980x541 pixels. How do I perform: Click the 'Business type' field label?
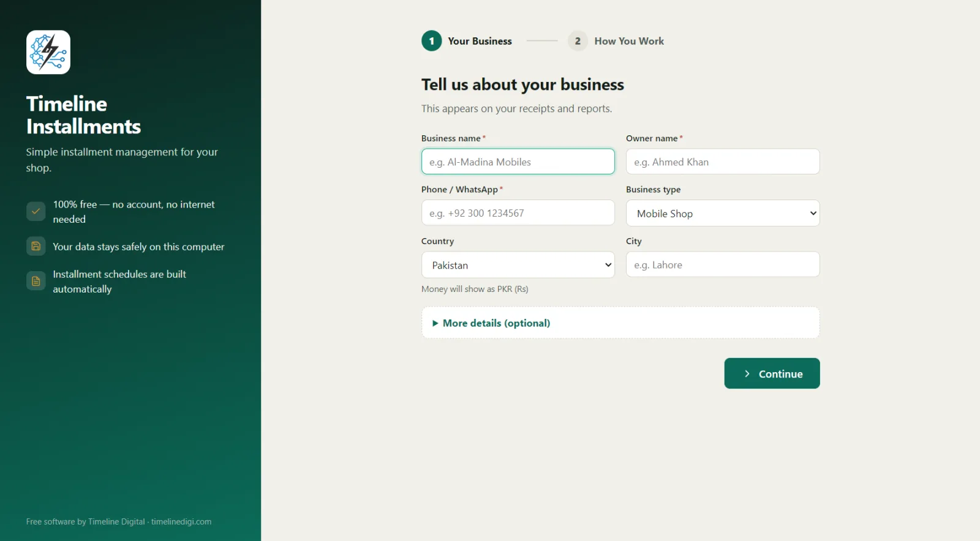click(653, 190)
